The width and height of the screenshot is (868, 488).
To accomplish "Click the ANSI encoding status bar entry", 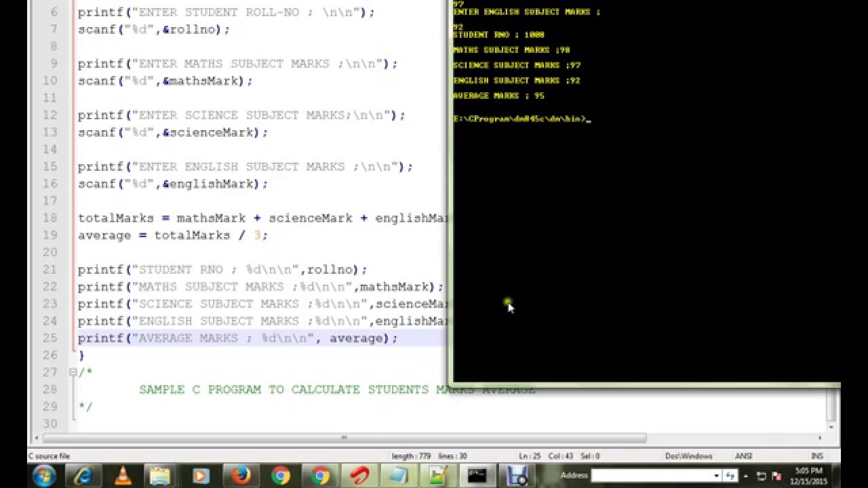I will pyautogui.click(x=743, y=456).
